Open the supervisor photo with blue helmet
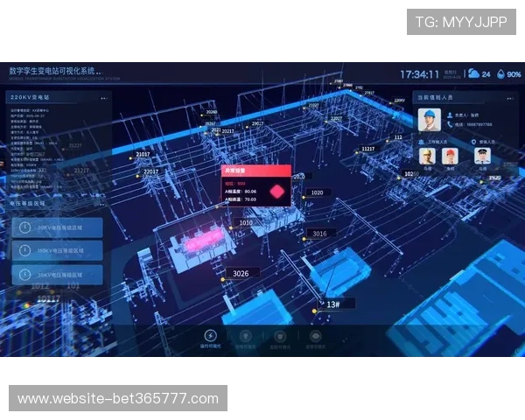Viewport: 525px width, 420px height. (x=430, y=120)
